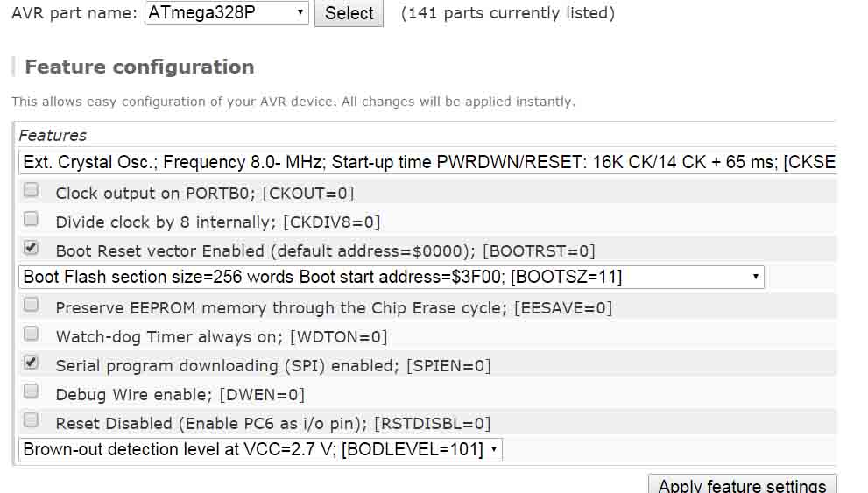
Task: Click the 'AVR part name:' label
Action: click(x=74, y=13)
